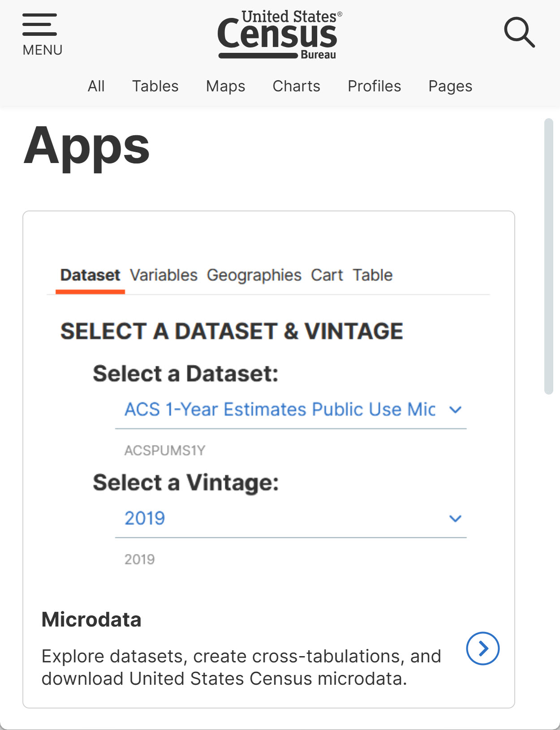Switch to the Pages tab
The width and height of the screenshot is (560, 730).
[x=450, y=86]
